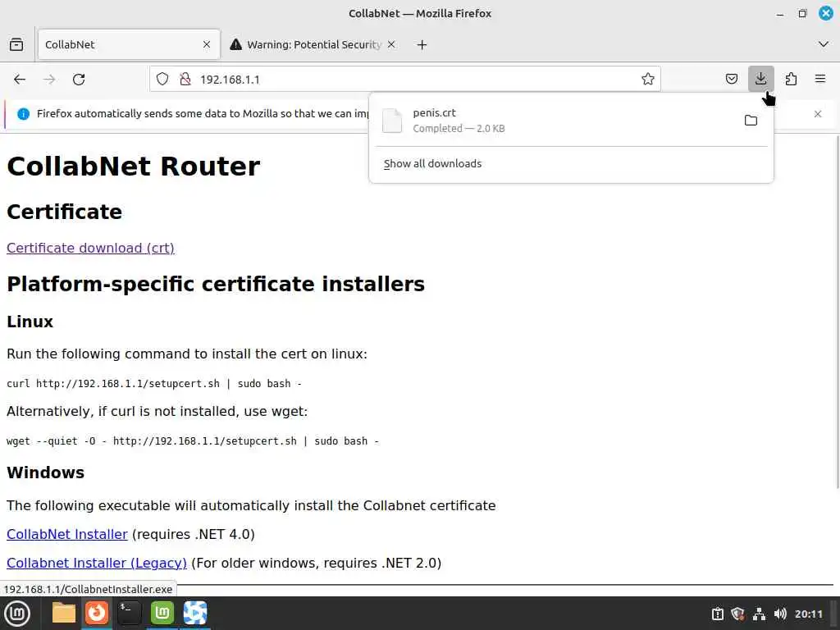Screen dimensions: 840x630
Task: Open the Firefox application menu
Action: (820, 80)
